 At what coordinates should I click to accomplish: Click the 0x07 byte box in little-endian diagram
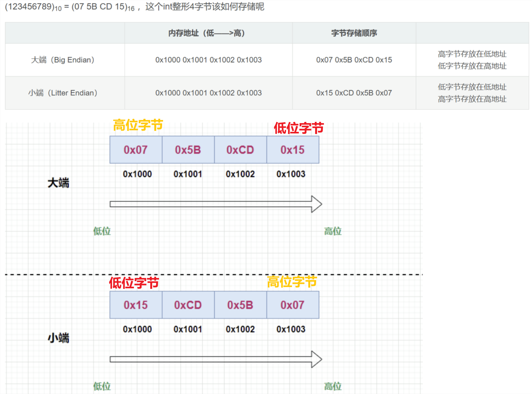[x=293, y=305]
